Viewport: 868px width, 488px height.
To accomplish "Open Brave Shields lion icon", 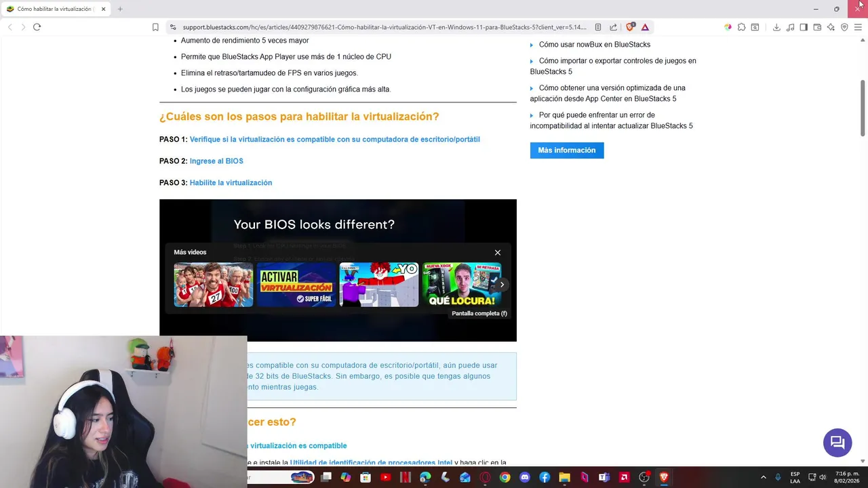I will point(630,27).
